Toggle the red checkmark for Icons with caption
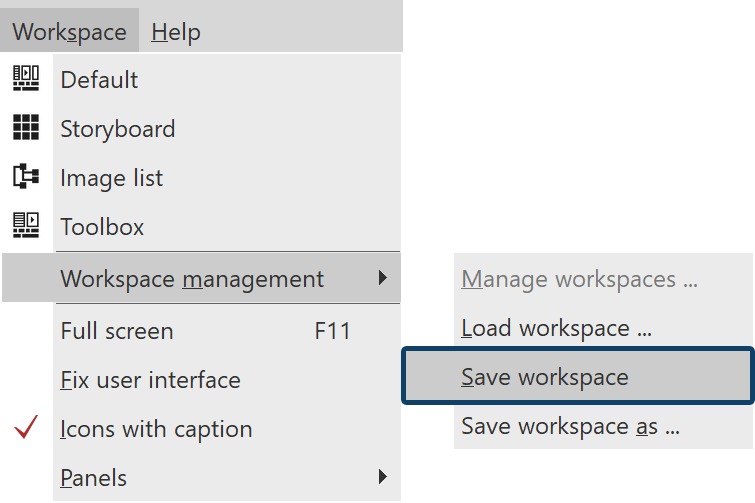 coord(27,429)
